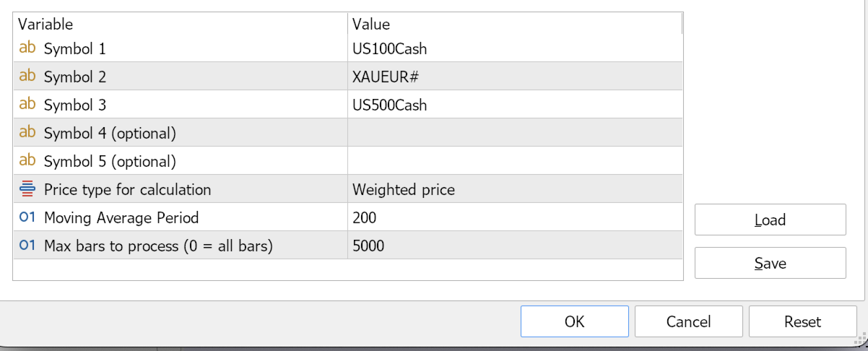Confirm inputs with the OK button

click(574, 321)
